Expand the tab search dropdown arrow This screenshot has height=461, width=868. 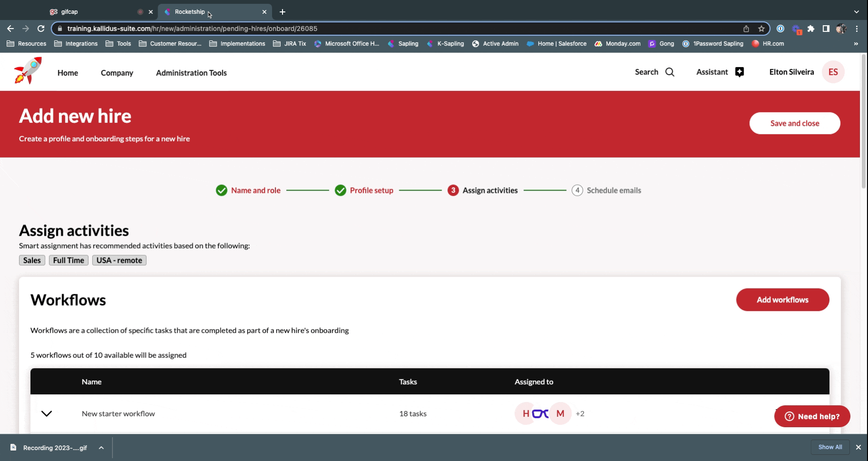pyautogui.click(x=856, y=12)
